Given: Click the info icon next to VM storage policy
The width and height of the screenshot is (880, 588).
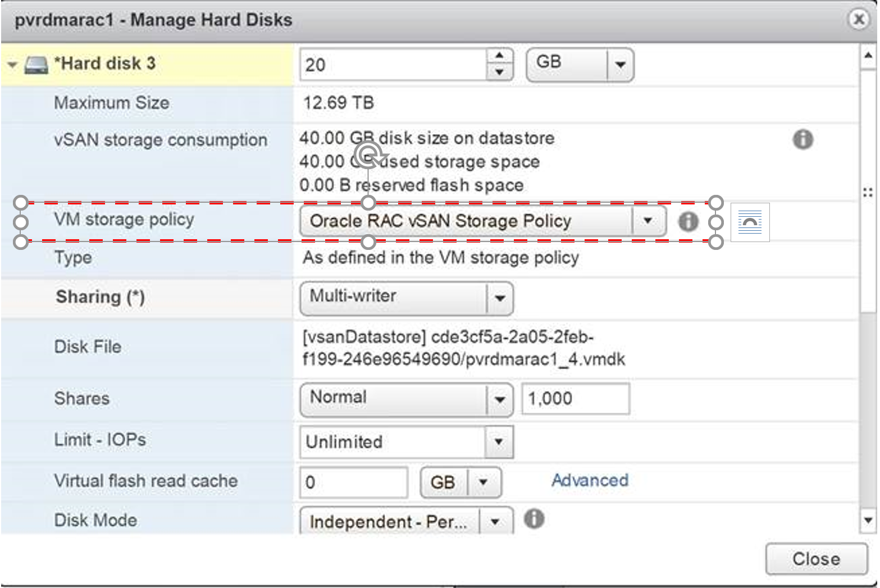Looking at the screenshot, I should coord(688,221).
